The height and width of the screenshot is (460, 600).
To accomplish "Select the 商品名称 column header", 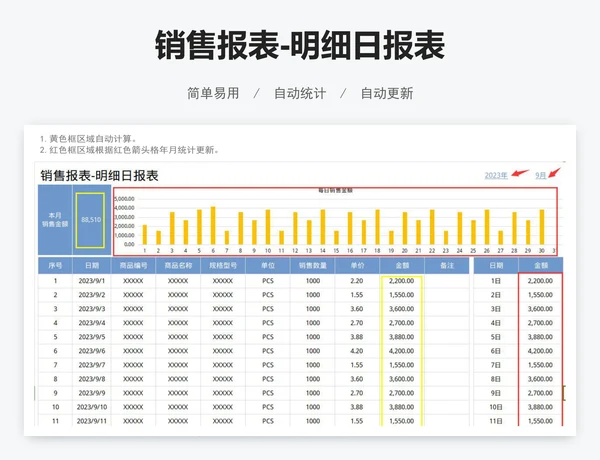I will click(178, 266).
